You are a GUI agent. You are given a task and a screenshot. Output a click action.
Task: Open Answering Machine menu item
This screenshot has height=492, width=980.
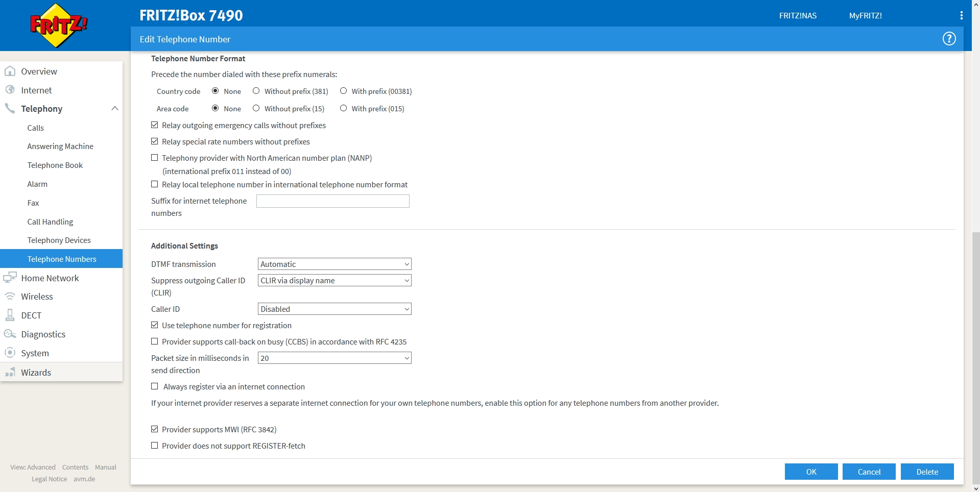[61, 146]
